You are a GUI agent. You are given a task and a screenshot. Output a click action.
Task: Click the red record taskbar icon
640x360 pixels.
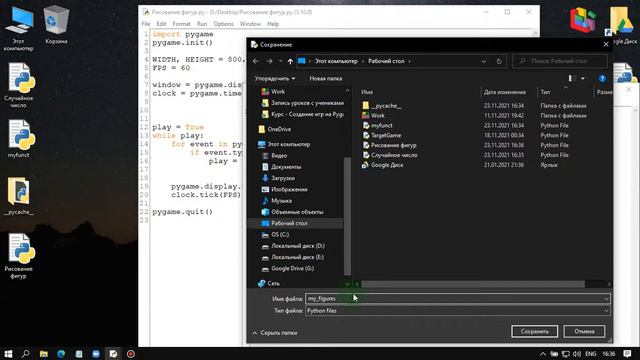(131, 353)
